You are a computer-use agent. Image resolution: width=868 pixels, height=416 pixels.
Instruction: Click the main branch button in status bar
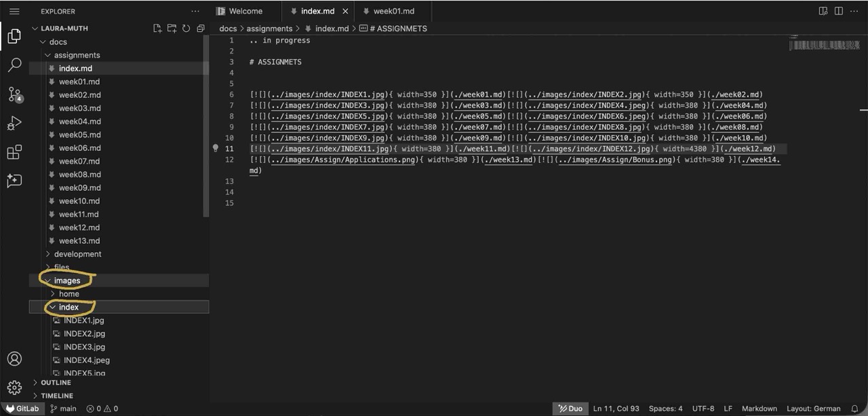click(x=63, y=409)
